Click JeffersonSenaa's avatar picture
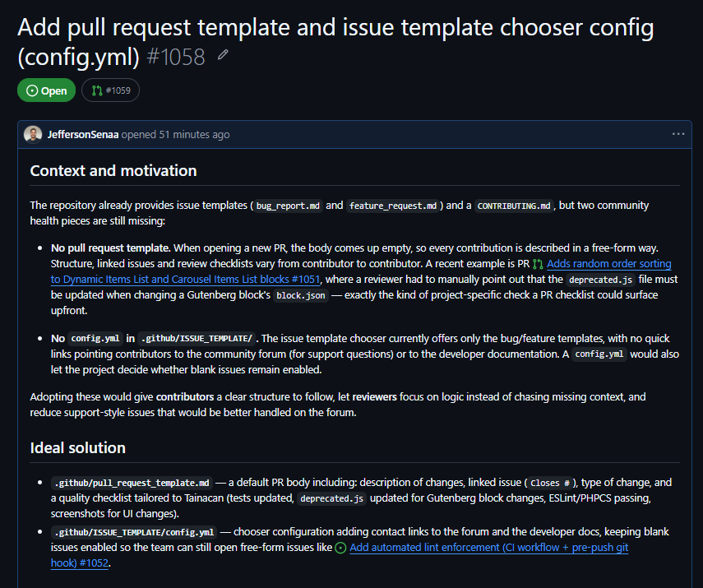 tap(33, 134)
